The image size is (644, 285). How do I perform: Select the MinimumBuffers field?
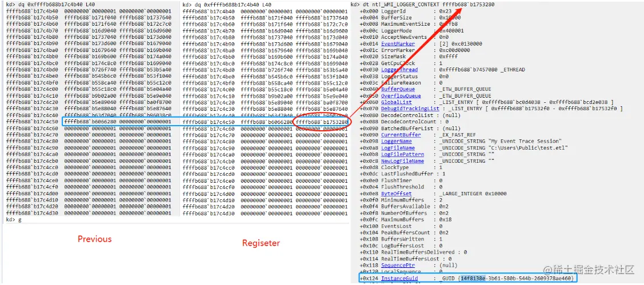(x=401, y=200)
